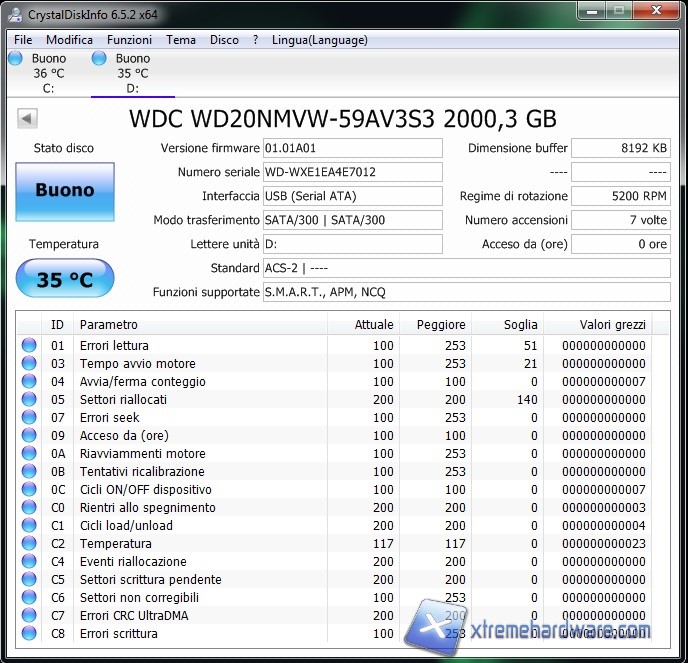Click the Numero seriale field
The image size is (688, 663).
click(x=352, y=172)
